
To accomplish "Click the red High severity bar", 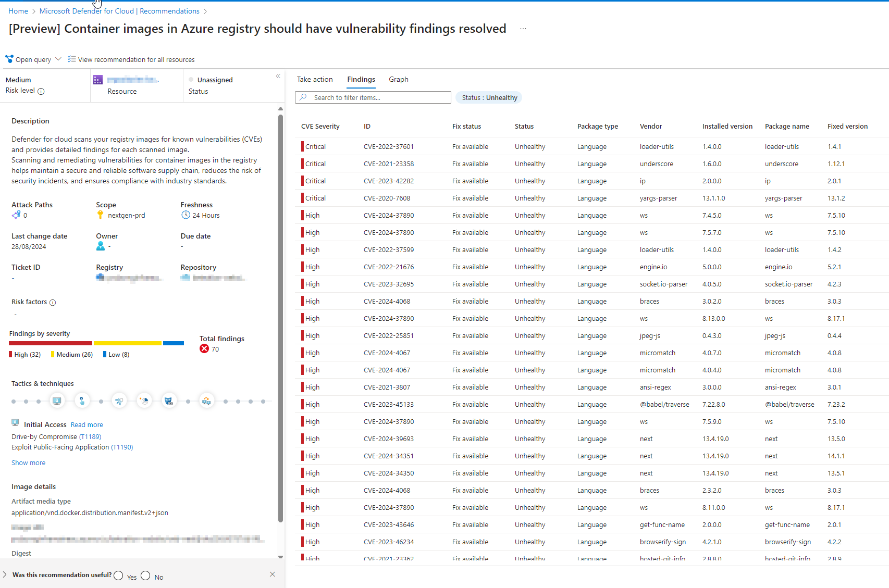I will coord(51,343).
